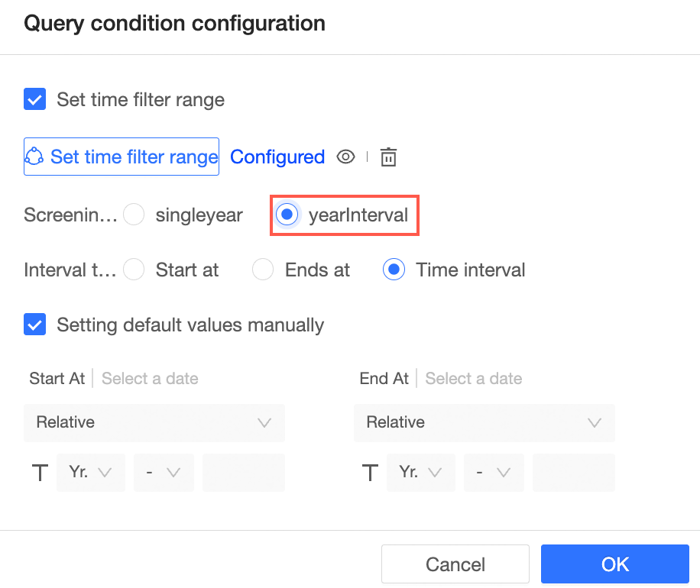700x588 pixels.
Task: Select the Time interval radio button
Action: 394,270
